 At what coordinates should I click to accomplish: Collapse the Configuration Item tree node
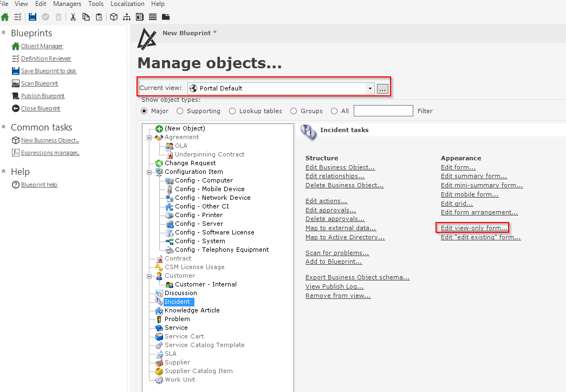[x=148, y=171]
